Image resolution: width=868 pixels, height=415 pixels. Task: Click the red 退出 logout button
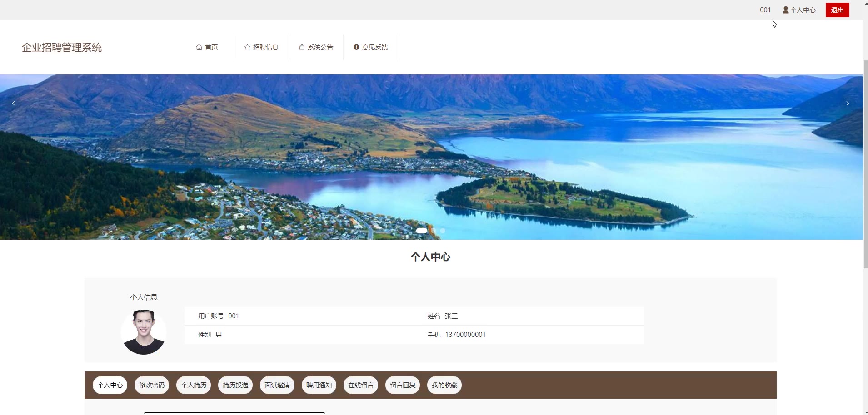(838, 10)
